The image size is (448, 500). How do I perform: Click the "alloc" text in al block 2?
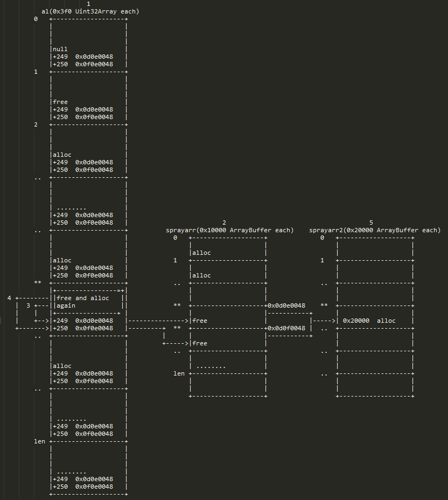62,155
